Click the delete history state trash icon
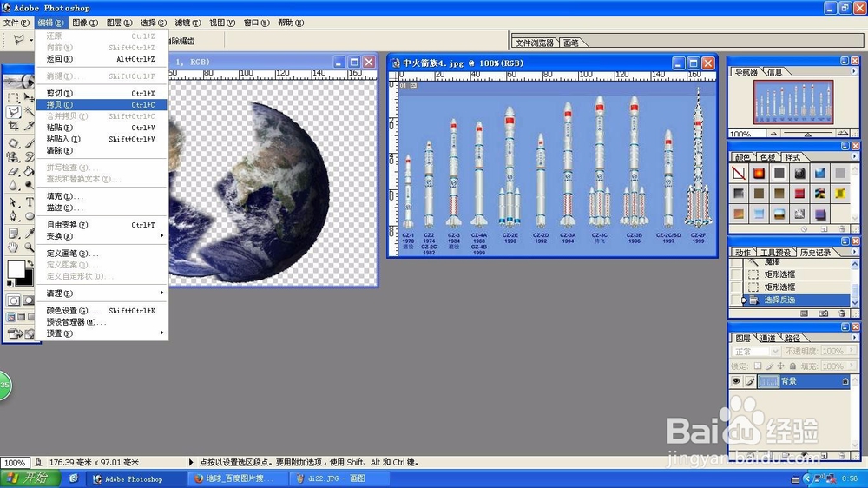The width and height of the screenshot is (868, 488). point(843,313)
